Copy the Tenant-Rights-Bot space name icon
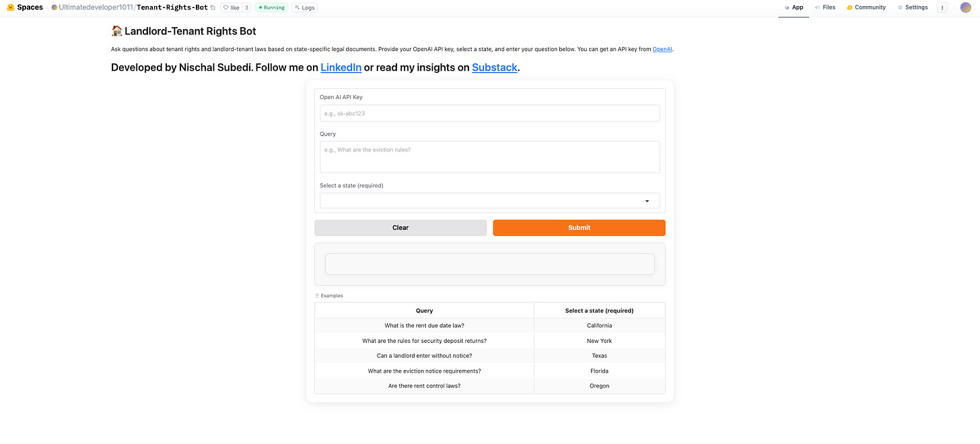 tap(213, 7)
